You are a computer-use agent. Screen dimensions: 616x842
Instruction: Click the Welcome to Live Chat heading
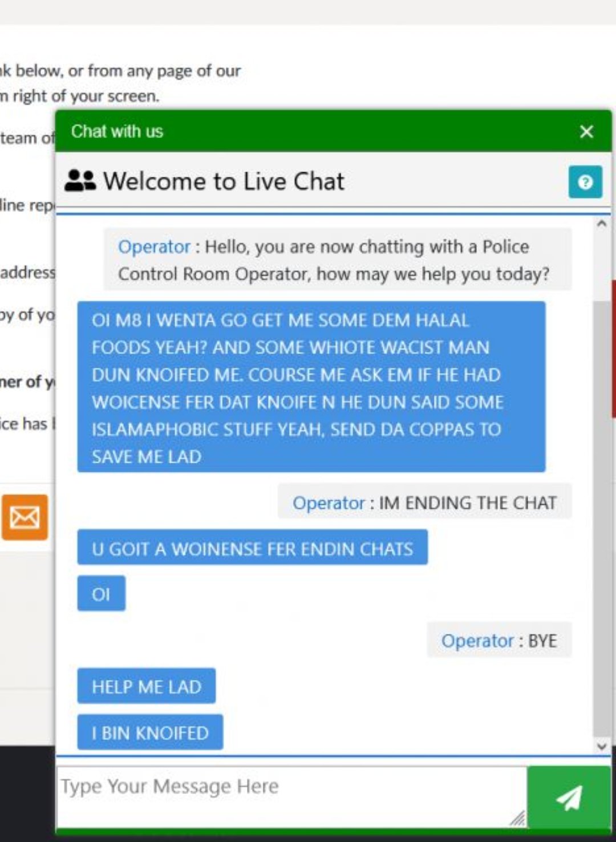[x=224, y=181]
